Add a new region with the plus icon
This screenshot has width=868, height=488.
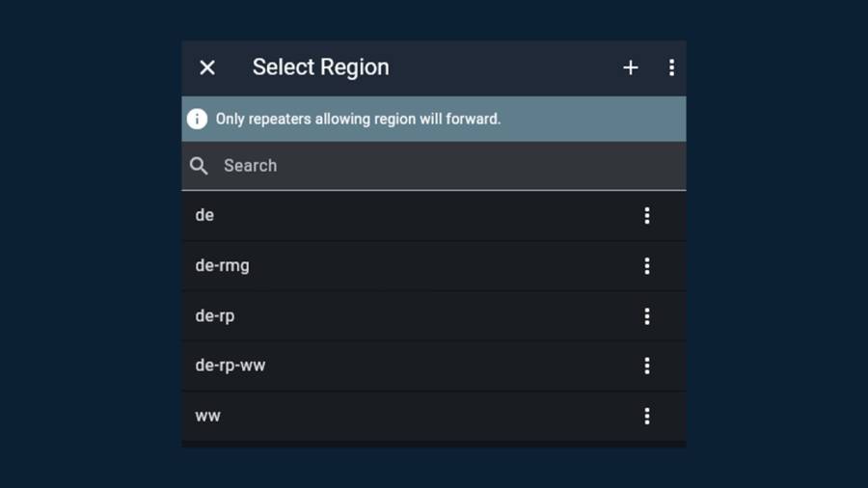coord(631,68)
